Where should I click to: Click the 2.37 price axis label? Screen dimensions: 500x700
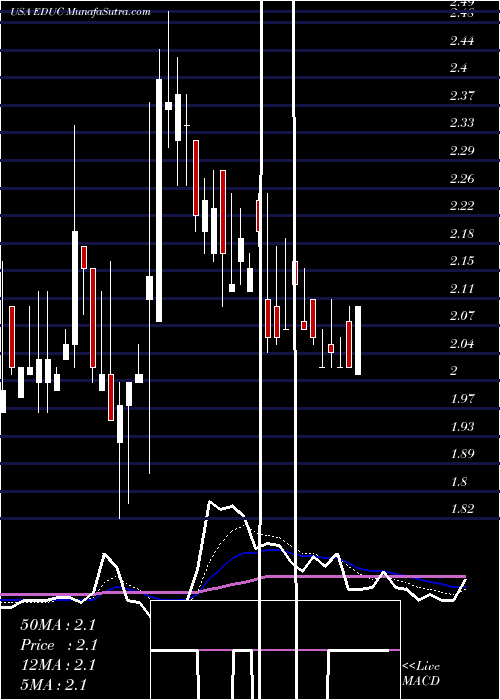(x=462, y=96)
